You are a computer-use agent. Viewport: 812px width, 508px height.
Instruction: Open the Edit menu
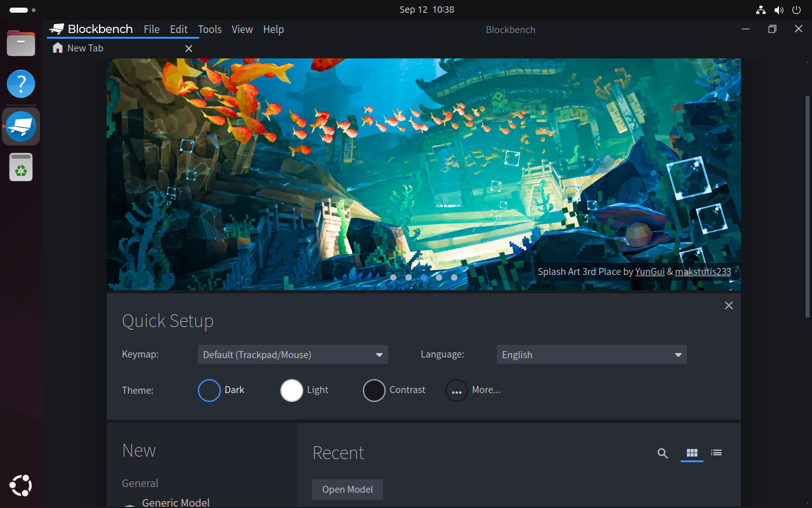[x=179, y=29]
